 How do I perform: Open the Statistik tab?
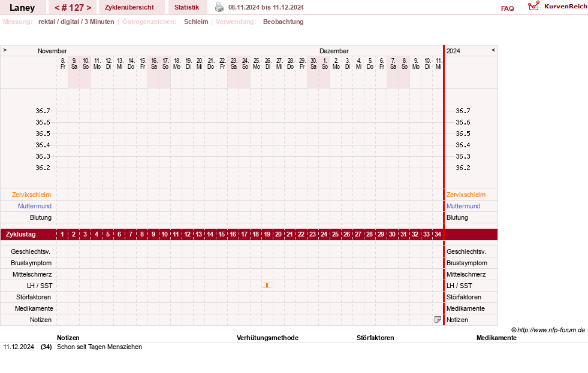point(187,7)
